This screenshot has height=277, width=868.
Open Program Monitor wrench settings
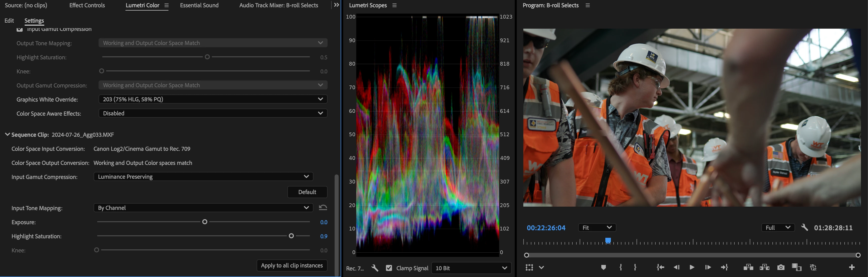coord(804,227)
